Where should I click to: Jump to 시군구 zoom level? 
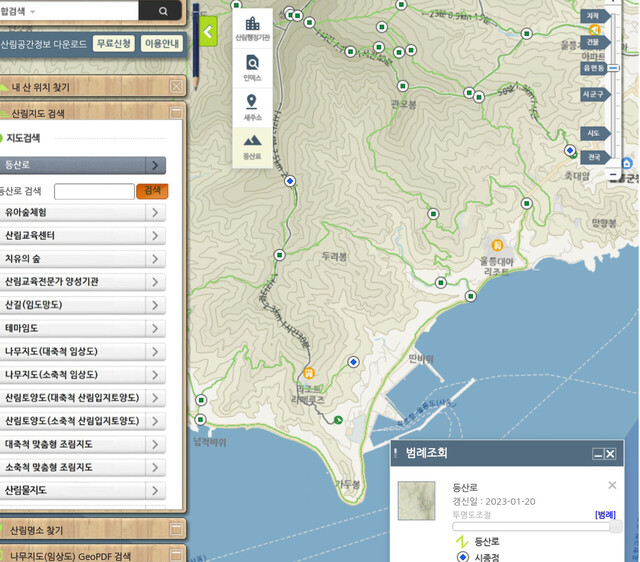point(595,94)
